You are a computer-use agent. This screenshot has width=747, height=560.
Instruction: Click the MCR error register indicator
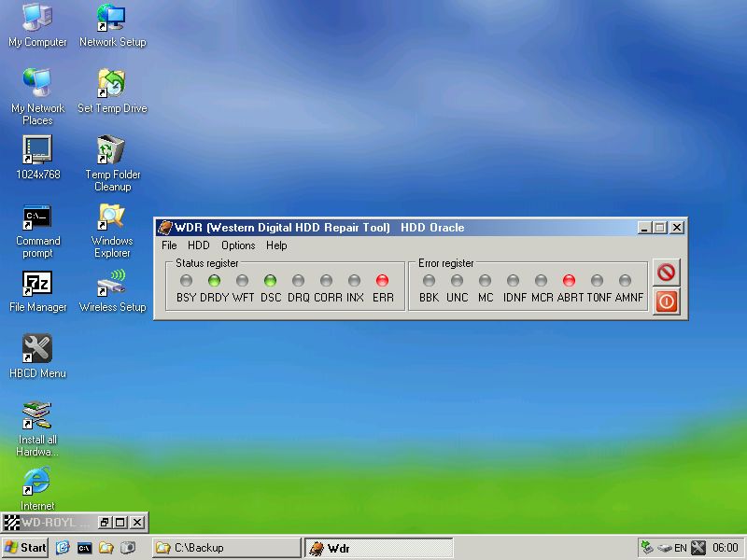tap(541, 281)
